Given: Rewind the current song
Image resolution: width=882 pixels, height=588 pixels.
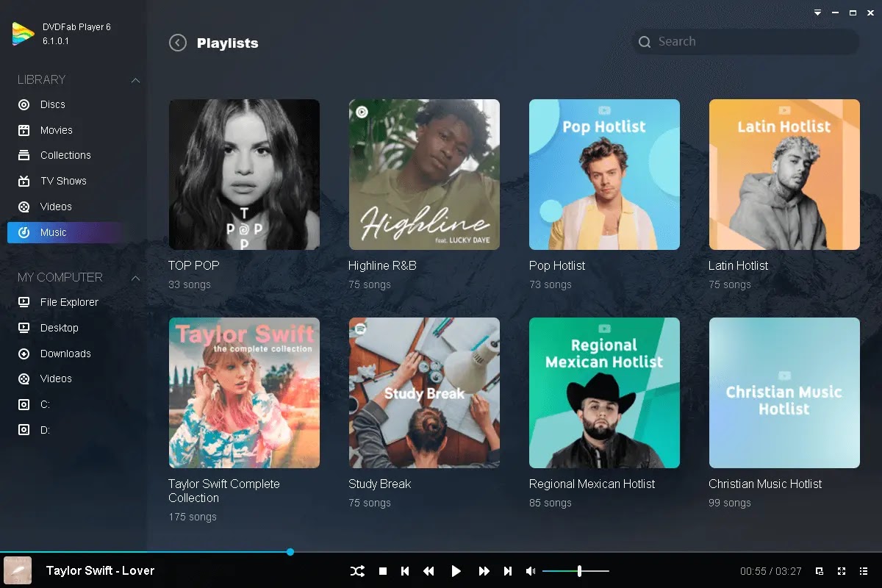Looking at the screenshot, I should coord(429,571).
